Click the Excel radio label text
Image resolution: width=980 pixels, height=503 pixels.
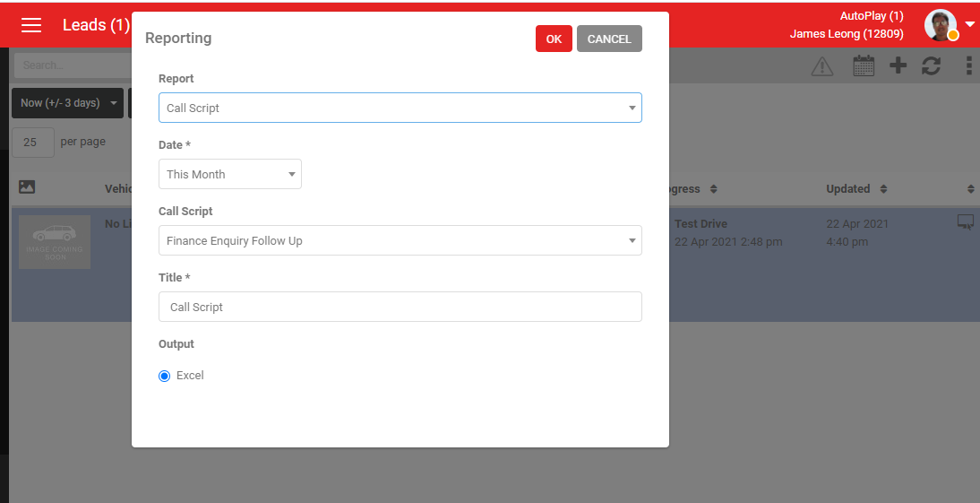[190, 376]
